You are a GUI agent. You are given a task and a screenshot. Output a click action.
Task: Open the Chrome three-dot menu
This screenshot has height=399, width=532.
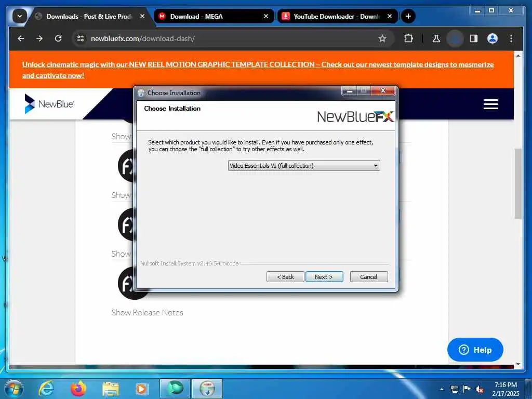pyautogui.click(x=511, y=38)
